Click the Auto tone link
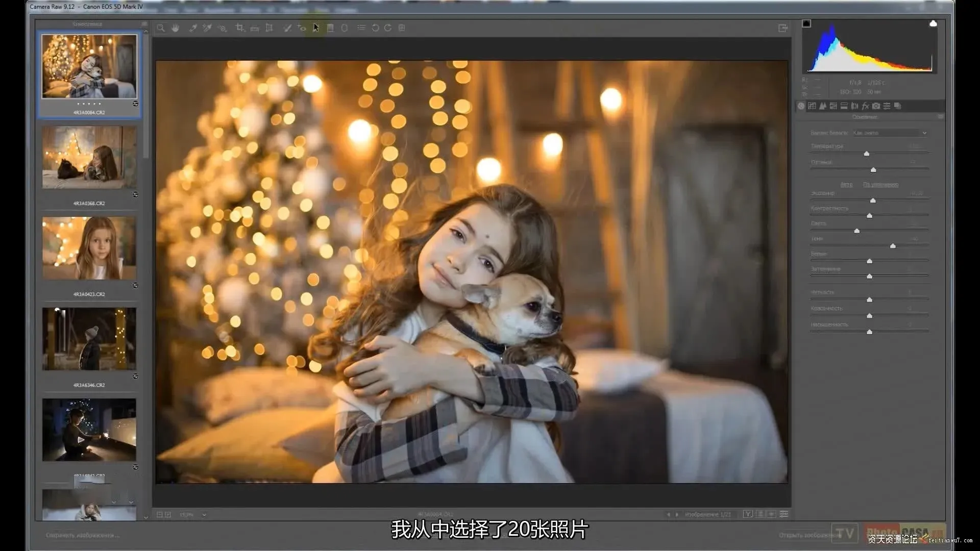Viewport: 980px width, 551px height. point(846,185)
